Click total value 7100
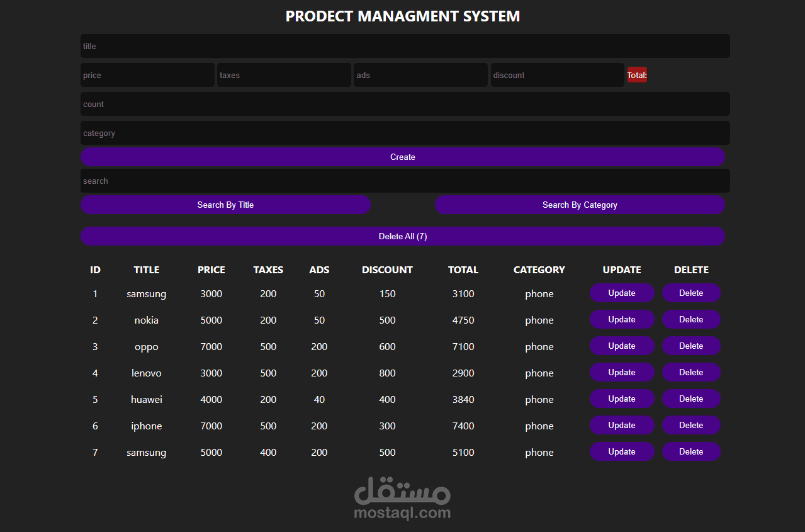Image resolution: width=805 pixels, height=532 pixels. coord(463,346)
